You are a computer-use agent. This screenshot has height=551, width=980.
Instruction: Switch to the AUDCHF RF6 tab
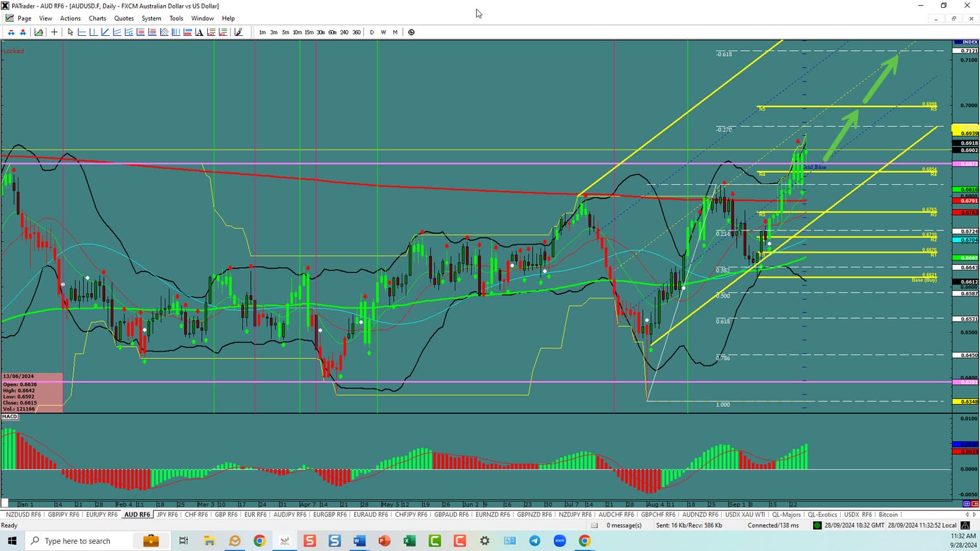point(616,514)
